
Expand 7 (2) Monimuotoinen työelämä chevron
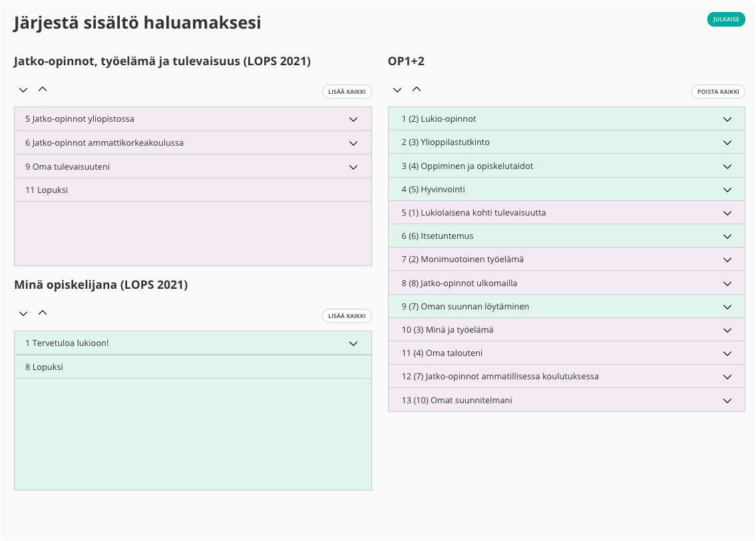coord(727,260)
